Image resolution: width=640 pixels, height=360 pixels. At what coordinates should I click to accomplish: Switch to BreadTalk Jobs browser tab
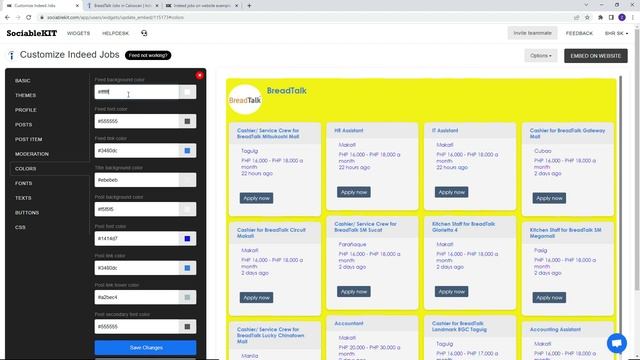[122, 6]
